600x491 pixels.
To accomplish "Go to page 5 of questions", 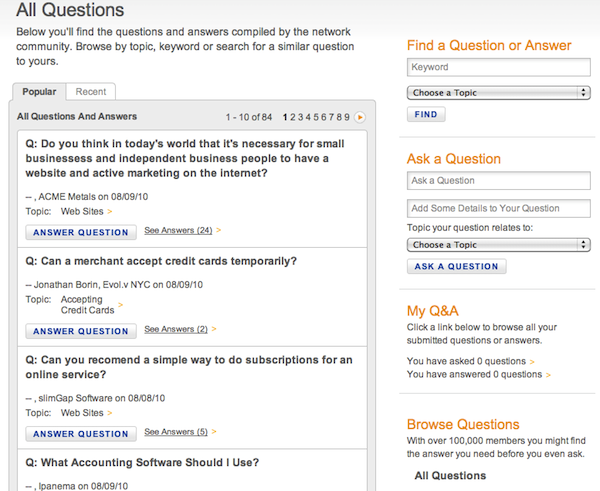I will tap(316, 117).
